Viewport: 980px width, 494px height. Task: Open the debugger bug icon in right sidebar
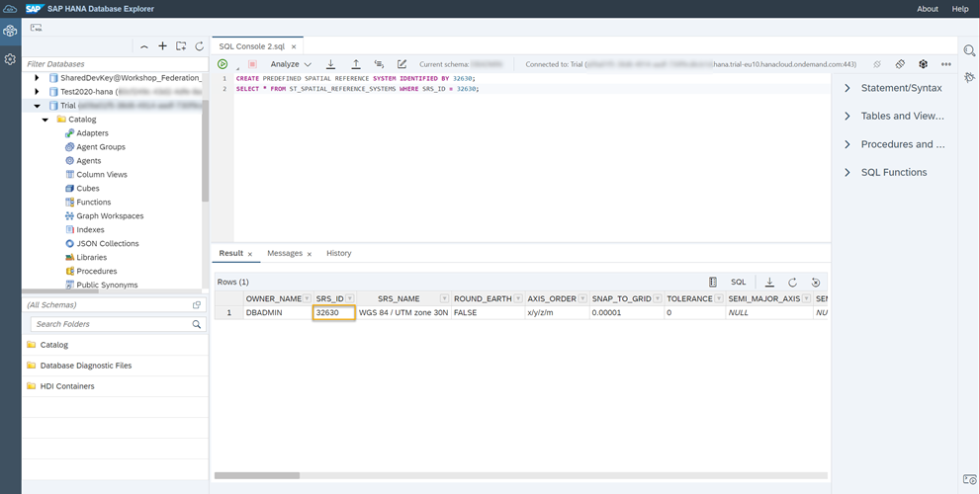tap(969, 77)
